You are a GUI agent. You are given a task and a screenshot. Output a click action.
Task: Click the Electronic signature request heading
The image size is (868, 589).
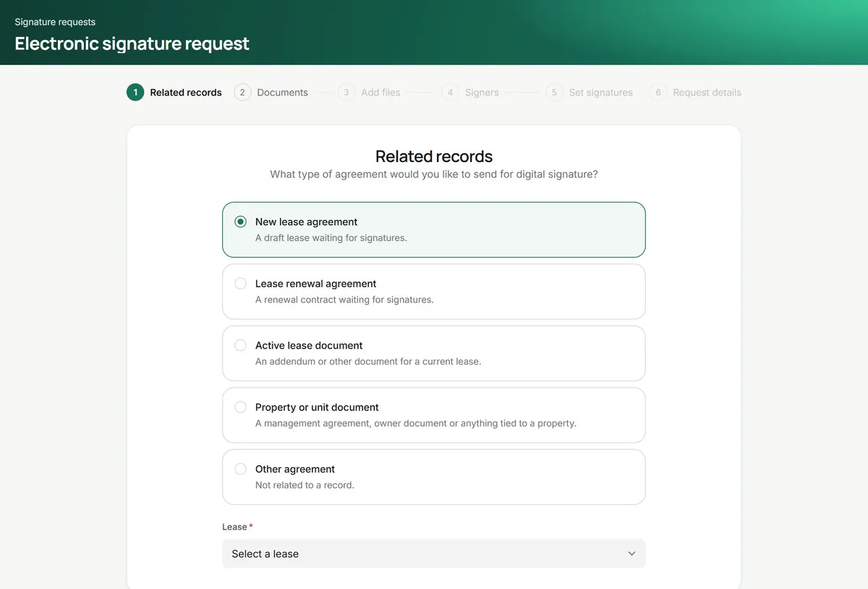[132, 43]
